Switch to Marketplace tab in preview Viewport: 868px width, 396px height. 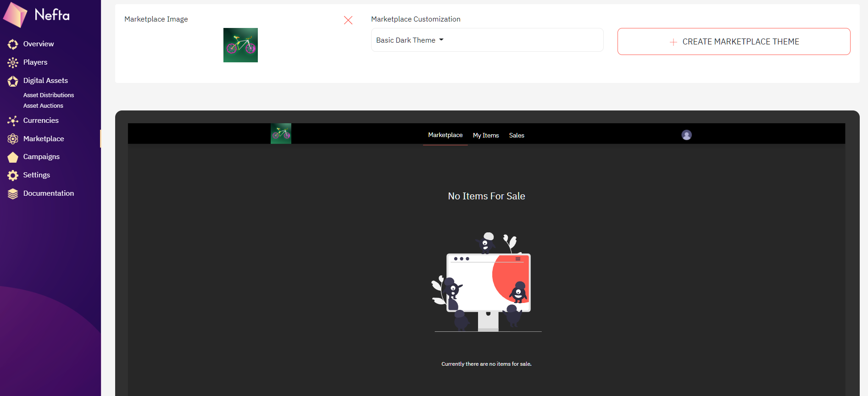(x=445, y=135)
